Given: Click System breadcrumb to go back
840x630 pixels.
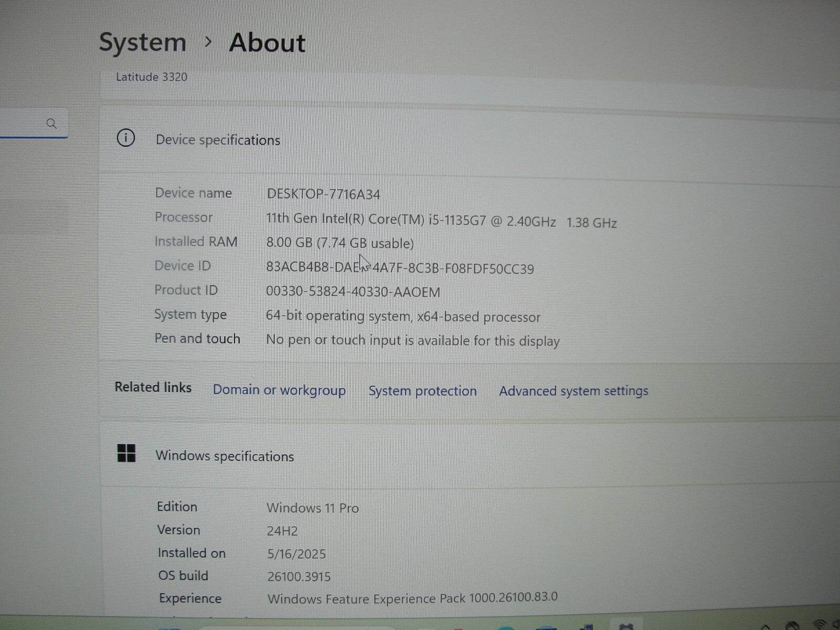Looking at the screenshot, I should pyautogui.click(x=142, y=42).
